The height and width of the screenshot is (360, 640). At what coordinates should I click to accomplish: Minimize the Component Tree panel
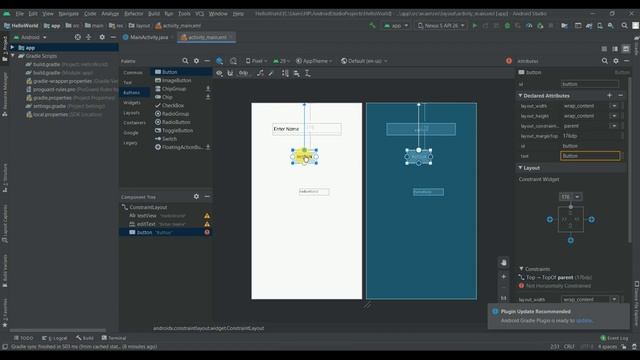tap(207, 197)
